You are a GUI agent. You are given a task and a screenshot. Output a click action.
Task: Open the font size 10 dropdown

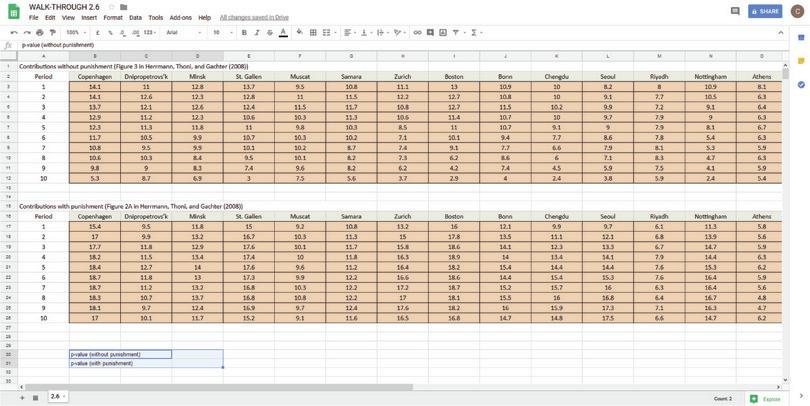pos(222,33)
